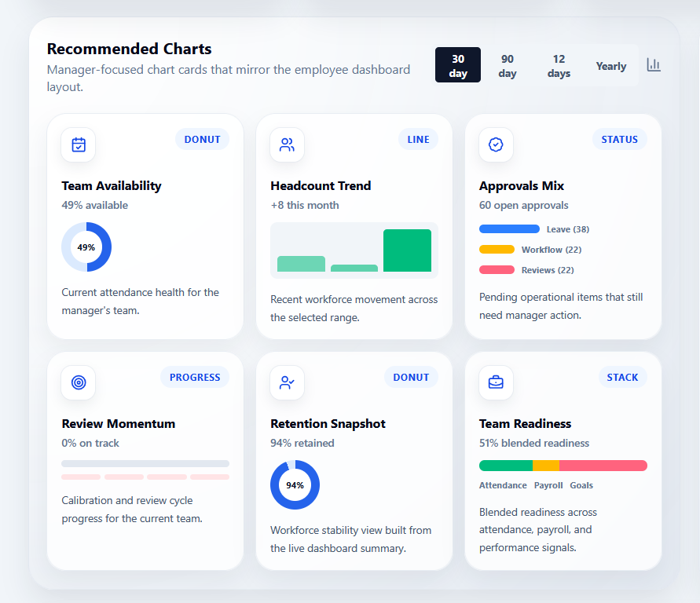Click the STACK badge on Team Readiness

[622, 378]
